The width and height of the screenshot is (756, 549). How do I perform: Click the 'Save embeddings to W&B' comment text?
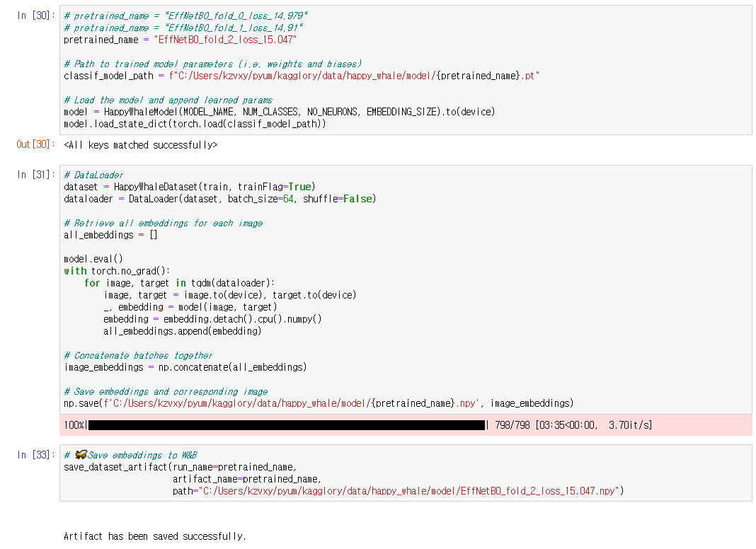click(143, 455)
